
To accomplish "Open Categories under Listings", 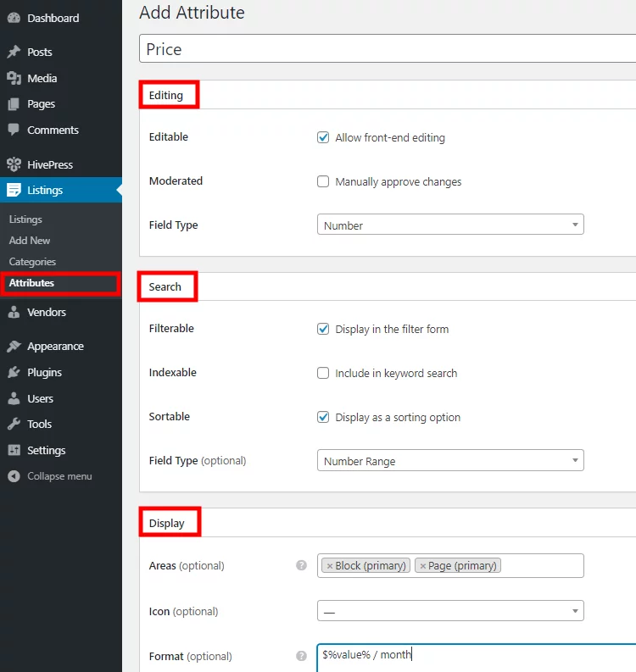I will (32, 262).
